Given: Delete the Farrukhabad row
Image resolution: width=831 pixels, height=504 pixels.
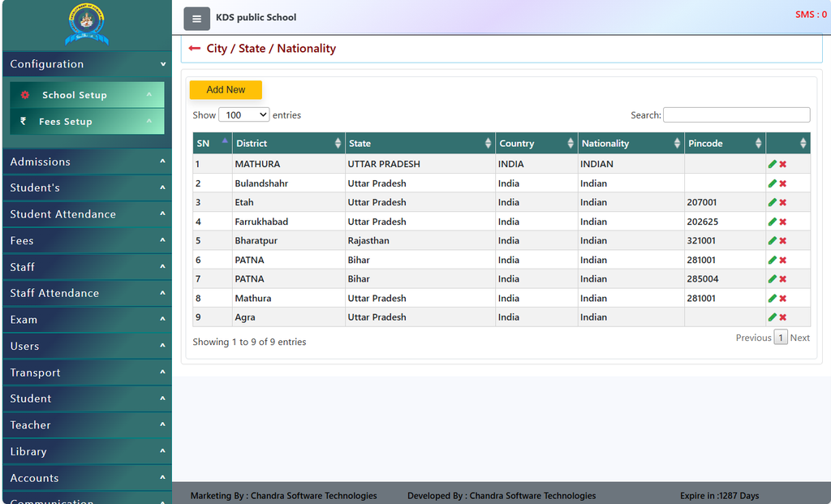Looking at the screenshot, I should click(x=783, y=222).
